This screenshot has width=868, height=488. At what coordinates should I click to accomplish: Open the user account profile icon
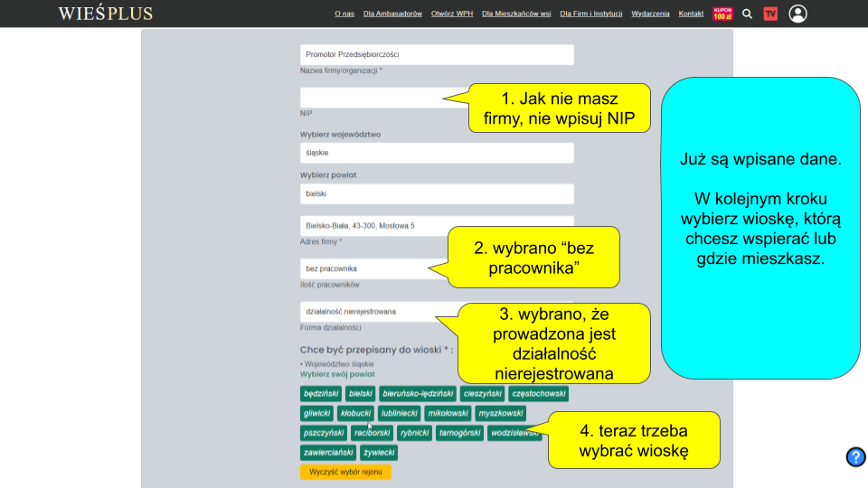(x=797, y=14)
